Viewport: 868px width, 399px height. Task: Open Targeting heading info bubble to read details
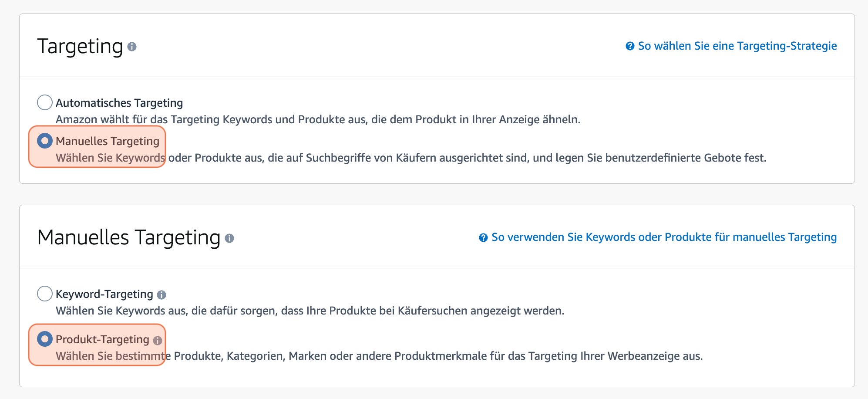133,45
